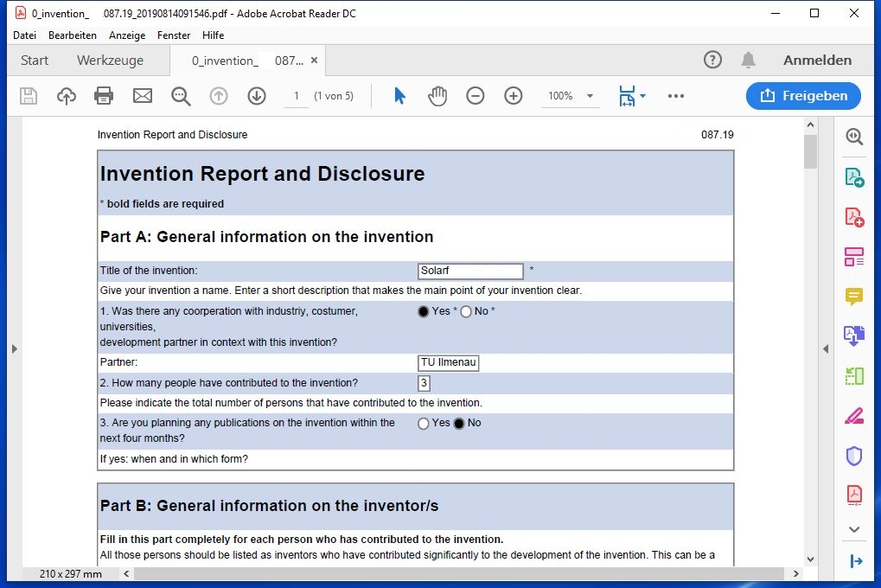Screen dimensions: 881x588
Task: Open search tool in right pane
Action: coord(854,137)
